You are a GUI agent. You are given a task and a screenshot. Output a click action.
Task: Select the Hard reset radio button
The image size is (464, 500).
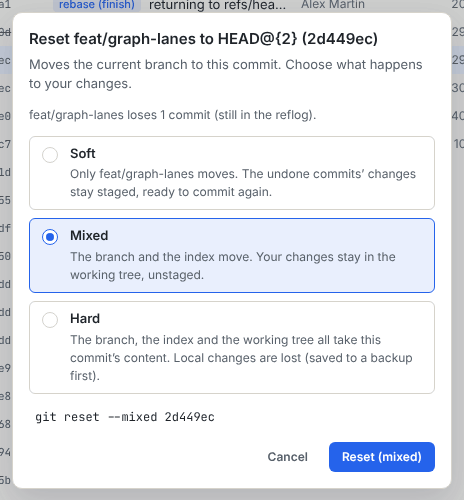(50, 320)
